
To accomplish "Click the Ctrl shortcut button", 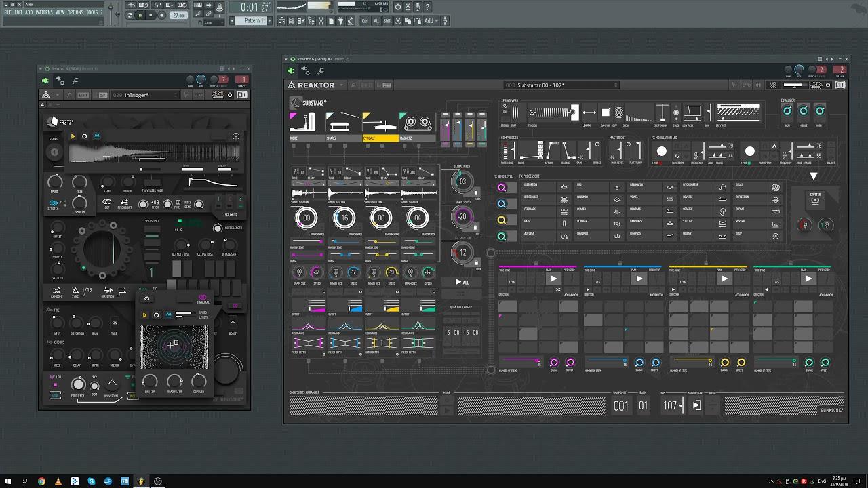I will coord(366,21).
